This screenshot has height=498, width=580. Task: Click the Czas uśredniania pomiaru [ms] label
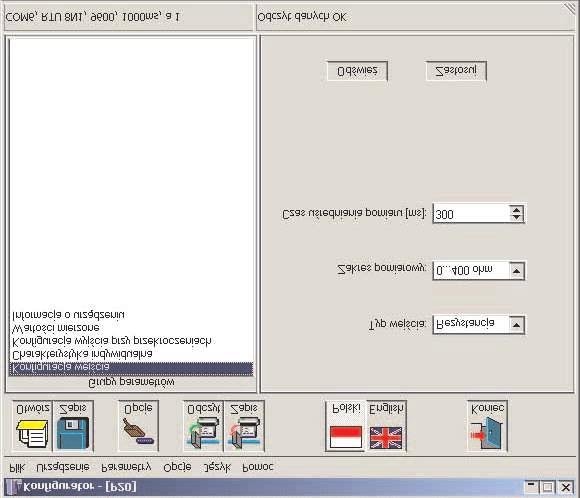[354, 214]
